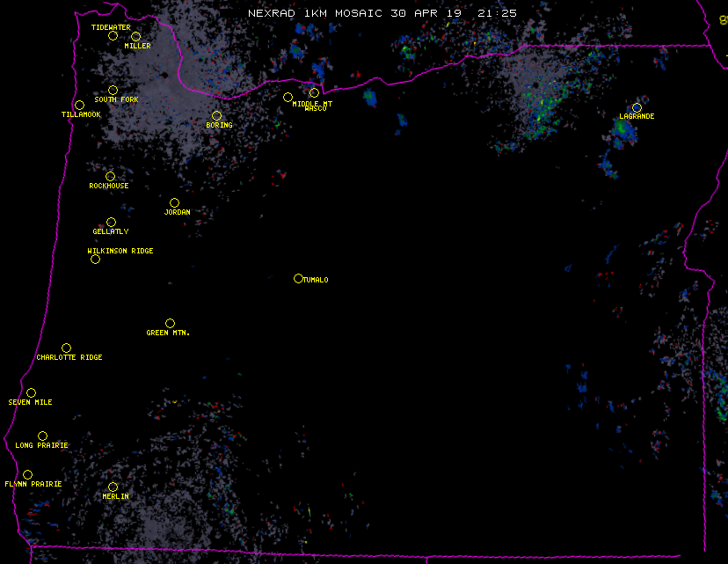Click the Rockhouse station circle
This screenshot has height=564, width=728.
point(110,176)
